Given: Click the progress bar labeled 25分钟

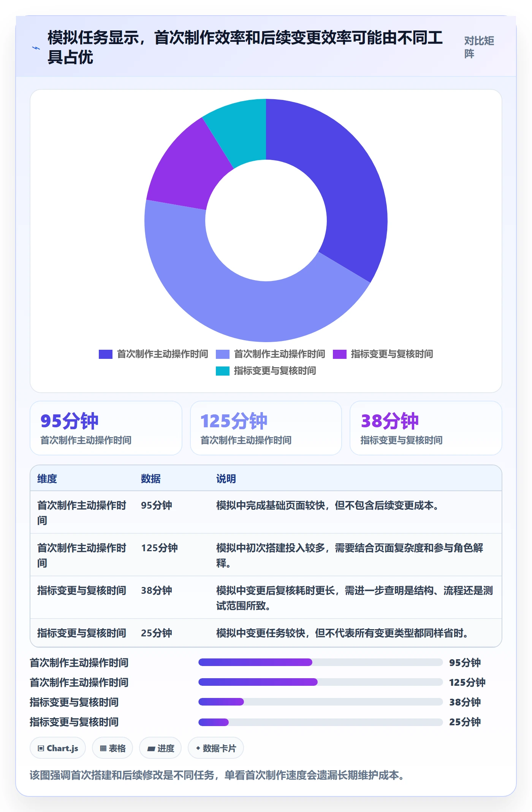Looking at the screenshot, I should 320,722.
